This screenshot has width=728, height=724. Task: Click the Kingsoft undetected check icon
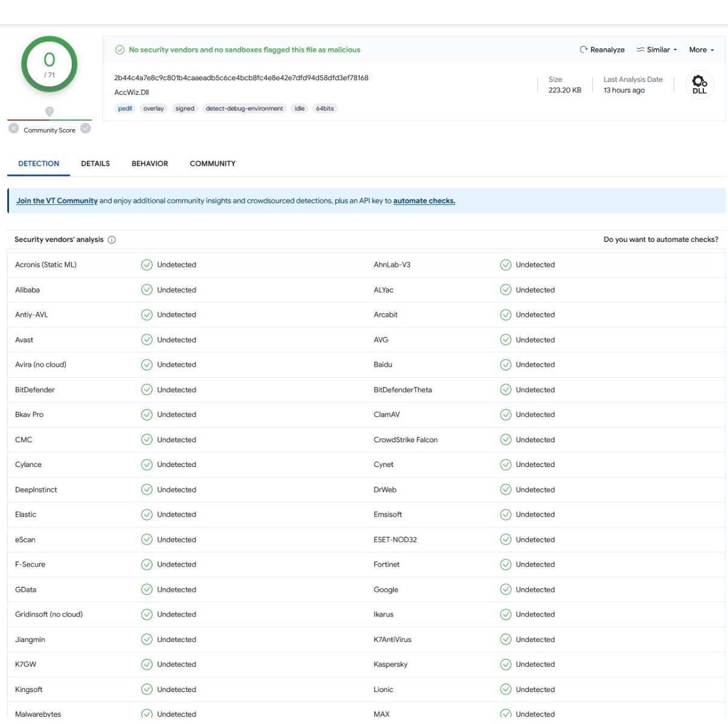click(x=147, y=690)
